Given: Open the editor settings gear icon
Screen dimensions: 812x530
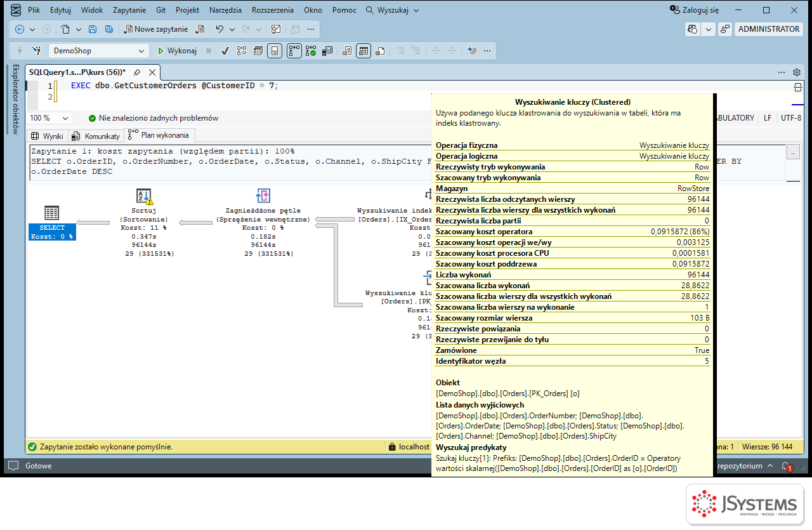Looking at the screenshot, I should click(x=797, y=72).
